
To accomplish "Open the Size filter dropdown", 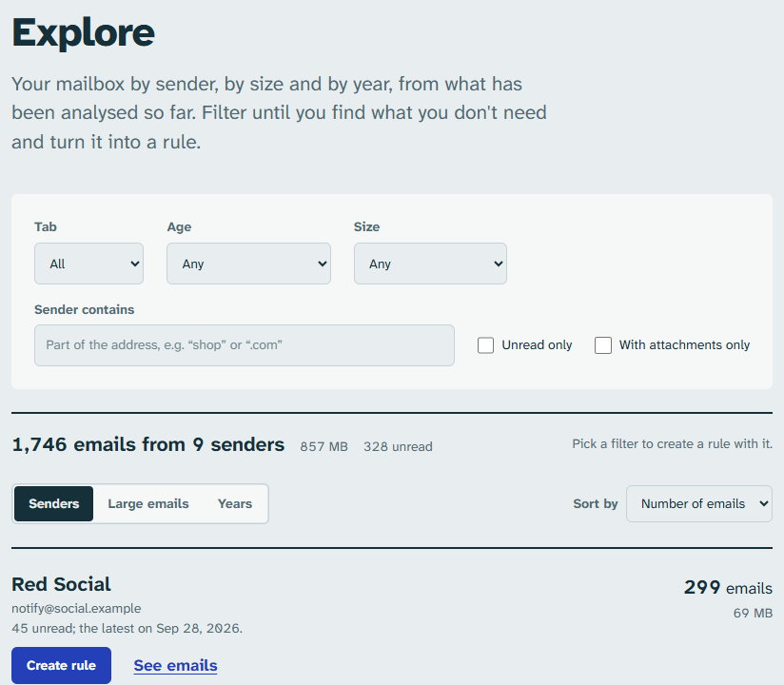I will [430, 264].
